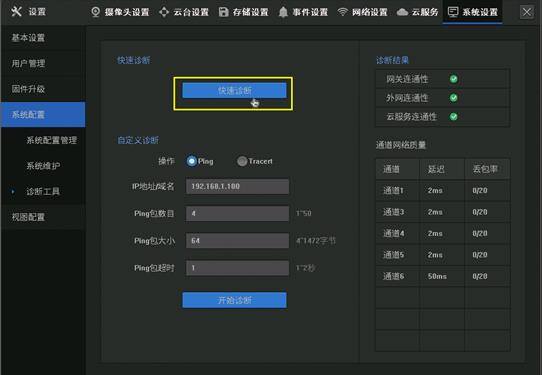Open the 云服务 tab
This screenshot has height=375, width=542.
click(x=418, y=12)
